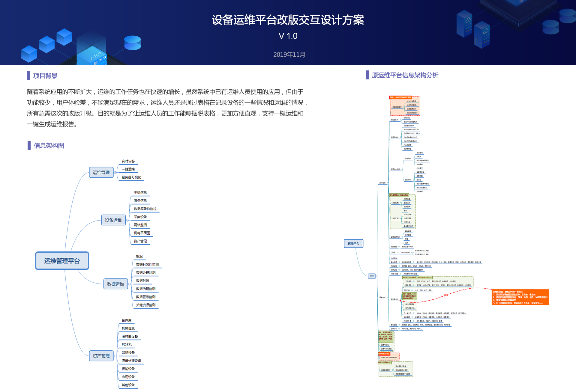The image size is (576, 392).
Task: Click the 数据治理监测 leaf
Action: tap(146, 289)
